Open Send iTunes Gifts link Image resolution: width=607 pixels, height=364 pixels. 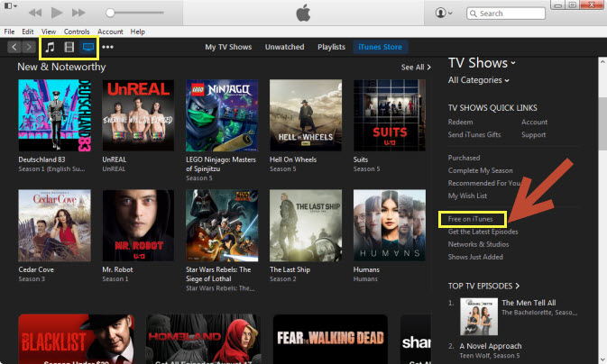[x=474, y=135]
